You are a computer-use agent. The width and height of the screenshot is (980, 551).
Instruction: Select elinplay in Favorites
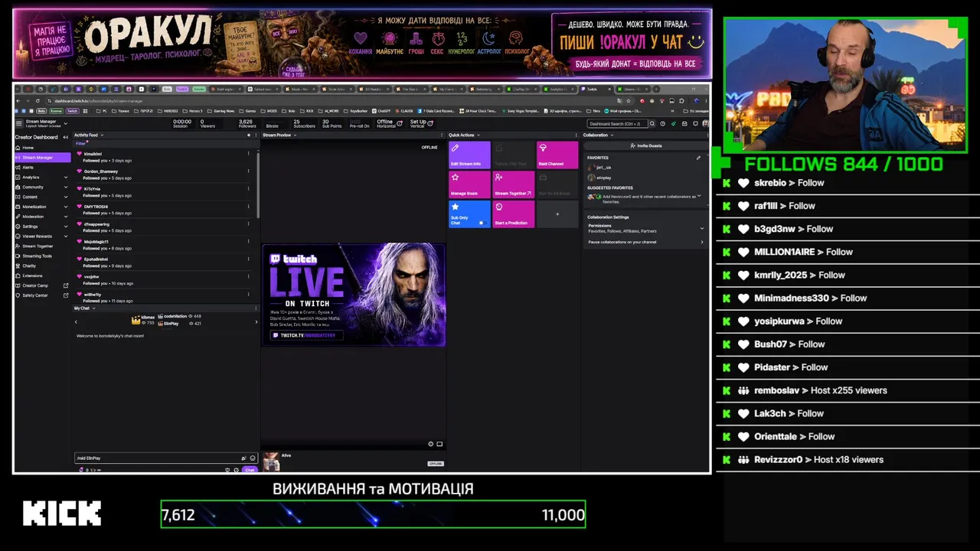(x=599, y=178)
